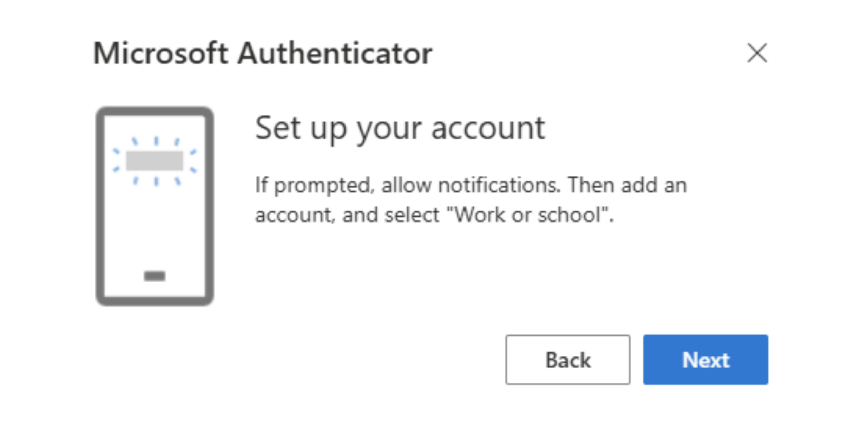Close the Microsoft Authenticator dialog
This screenshot has width=868, height=424.
757,53
